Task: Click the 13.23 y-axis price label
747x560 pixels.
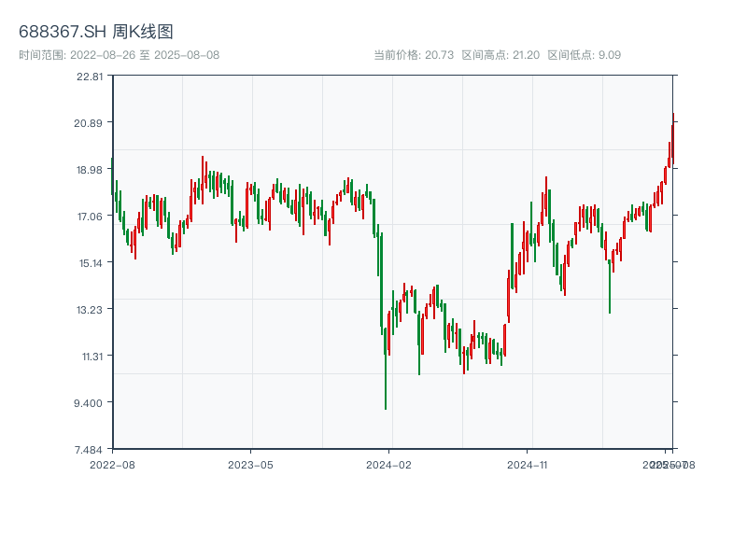Action: point(91,309)
